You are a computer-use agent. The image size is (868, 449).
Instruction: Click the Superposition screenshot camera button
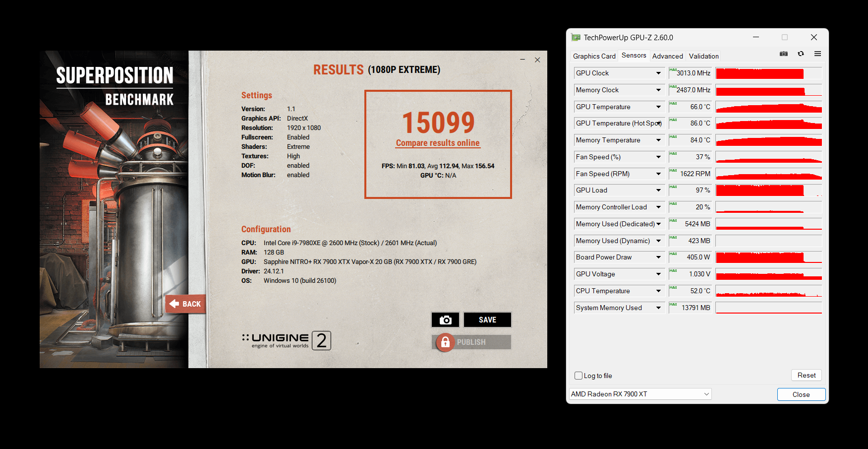(x=445, y=320)
